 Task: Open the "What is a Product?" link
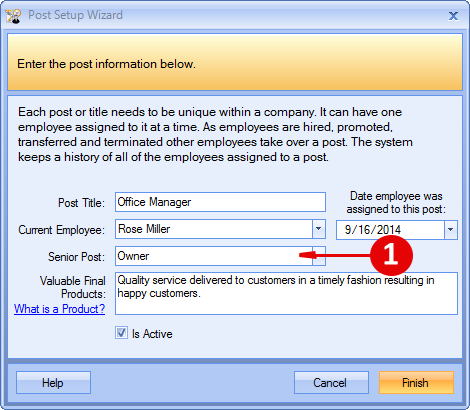[x=59, y=309]
